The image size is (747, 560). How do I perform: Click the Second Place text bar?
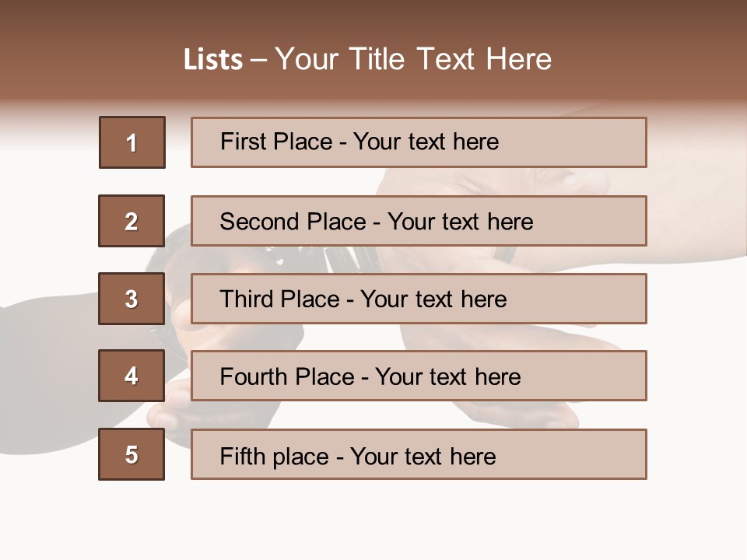tap(419, 221)
